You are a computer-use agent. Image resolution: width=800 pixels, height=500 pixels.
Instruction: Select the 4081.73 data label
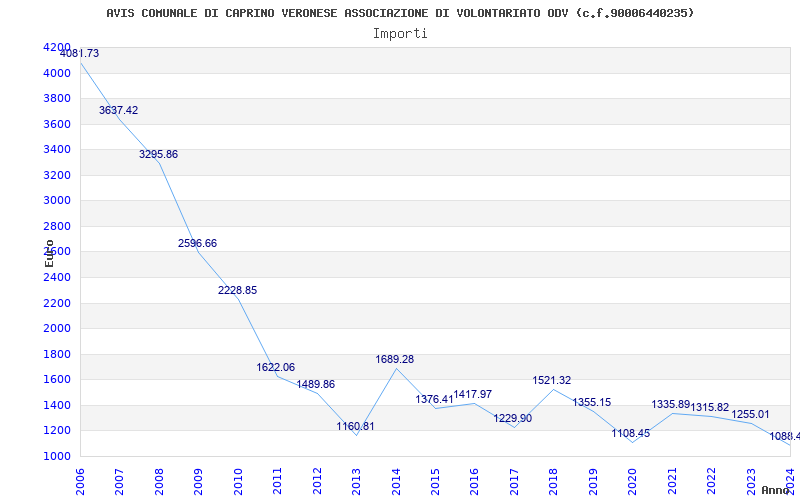pos(80,53)
